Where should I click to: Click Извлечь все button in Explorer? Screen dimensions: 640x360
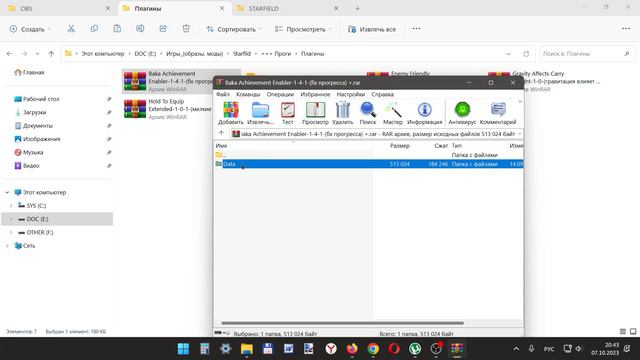pos(371,29)
